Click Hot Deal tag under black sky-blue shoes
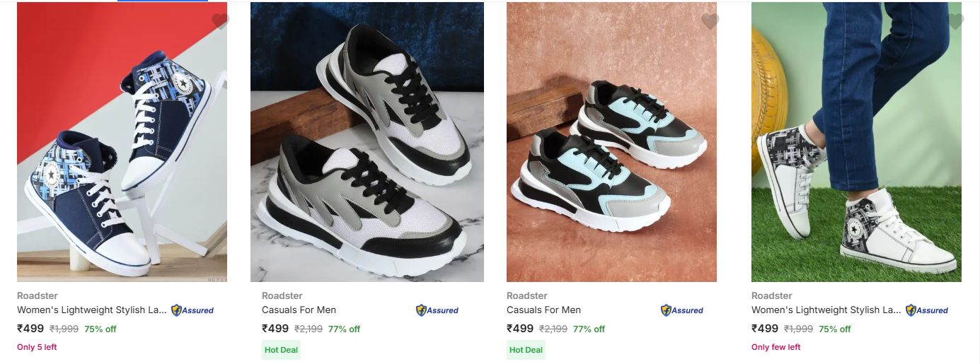Screen dimensions: 980x364 coord(526,350)
